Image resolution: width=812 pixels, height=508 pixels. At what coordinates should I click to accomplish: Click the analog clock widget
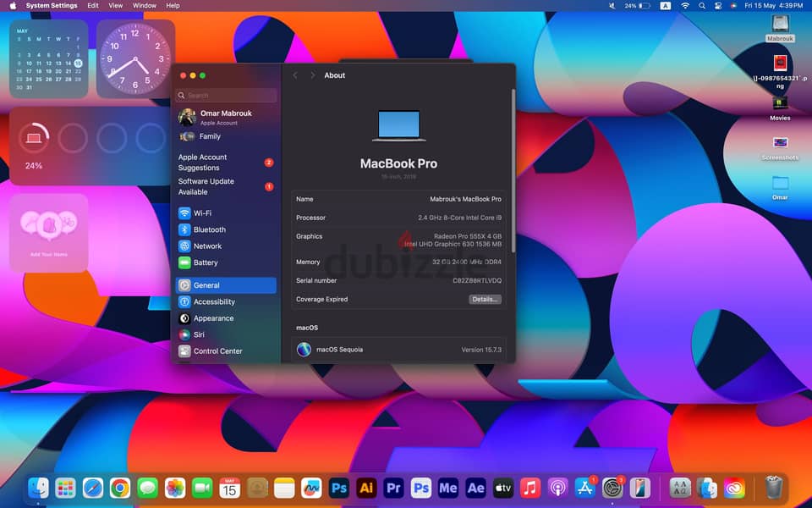(x=135, y=58)
